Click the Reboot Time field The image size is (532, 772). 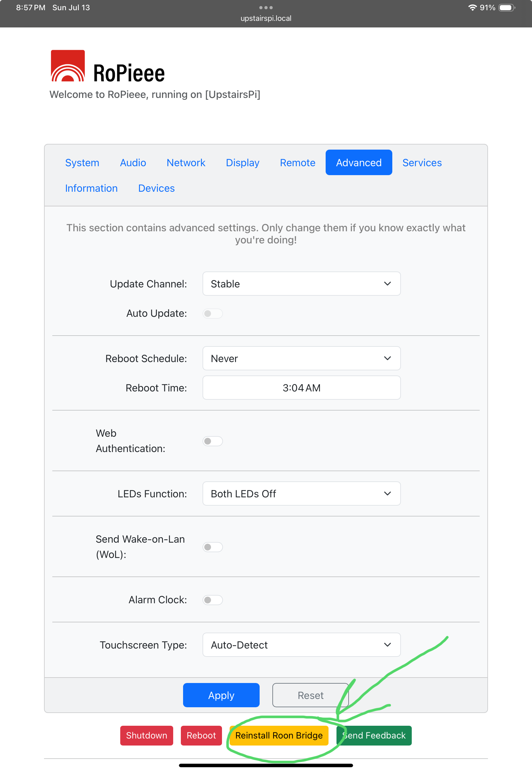click(301, 388)
